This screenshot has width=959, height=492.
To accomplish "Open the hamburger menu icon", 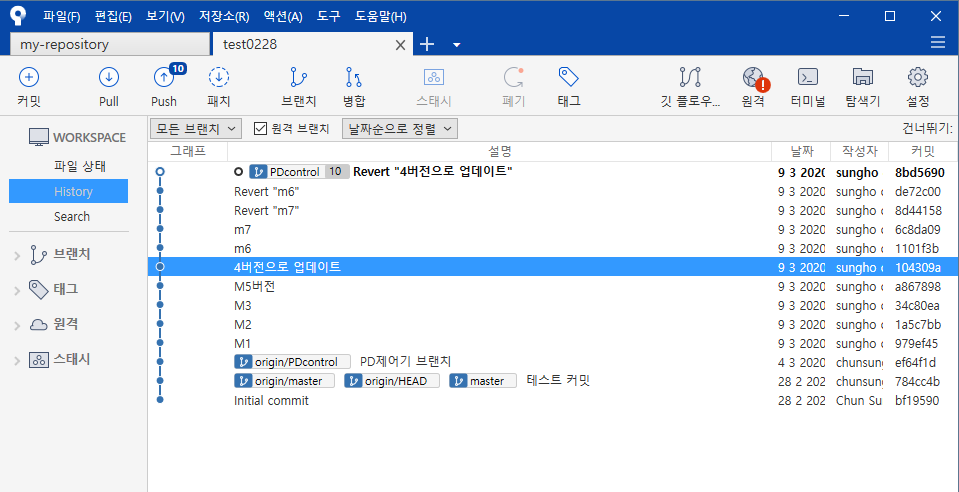I will pyautogui.click(x=937, y=42).
